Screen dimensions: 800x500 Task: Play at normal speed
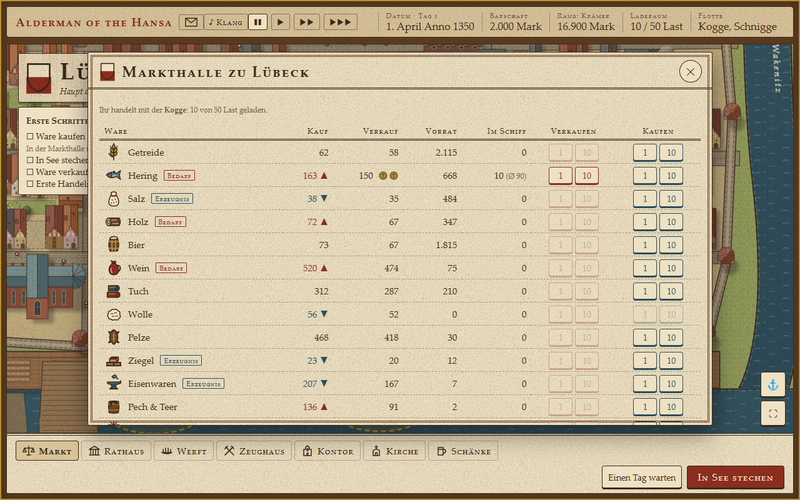coord(280,22)
